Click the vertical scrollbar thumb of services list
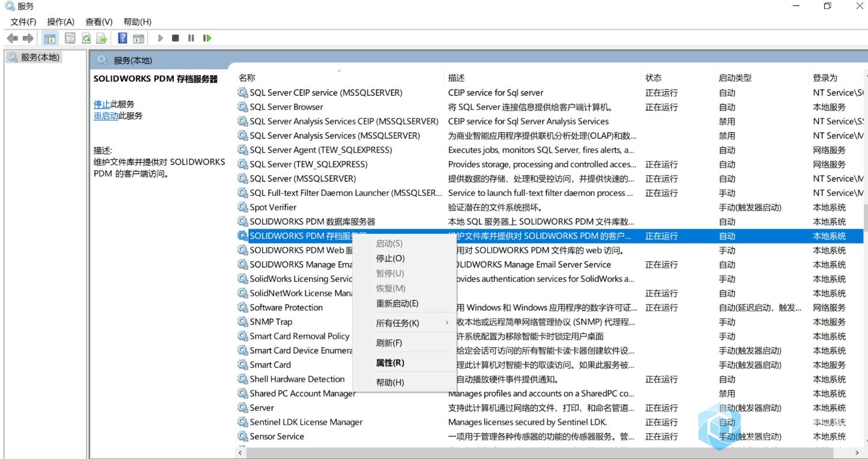 pos(866,218)
